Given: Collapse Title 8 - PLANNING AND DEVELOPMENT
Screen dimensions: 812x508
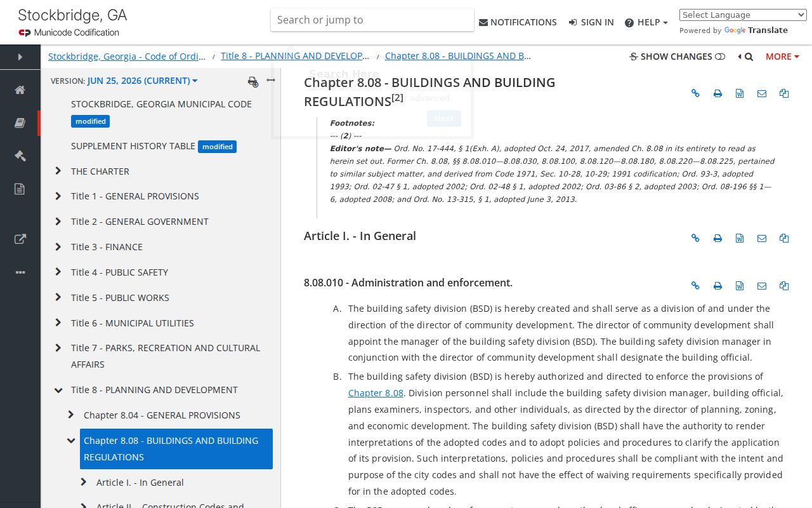Looking at the screenshot, I should pyautogui.click(x=58, y=390).
